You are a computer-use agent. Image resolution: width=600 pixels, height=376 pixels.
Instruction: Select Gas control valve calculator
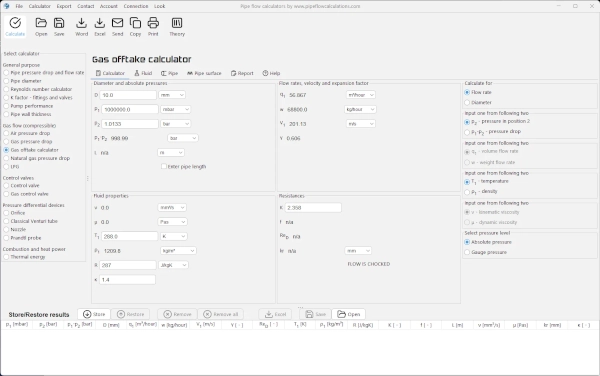pyautogui.click(x=26, y=194)
